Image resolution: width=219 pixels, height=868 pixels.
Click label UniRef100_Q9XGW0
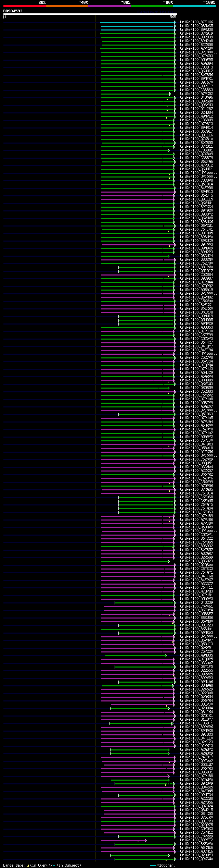point(196,859)
